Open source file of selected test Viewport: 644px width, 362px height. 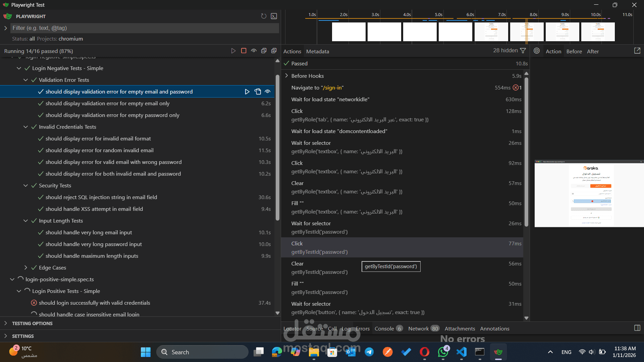(x=258, y=92)
